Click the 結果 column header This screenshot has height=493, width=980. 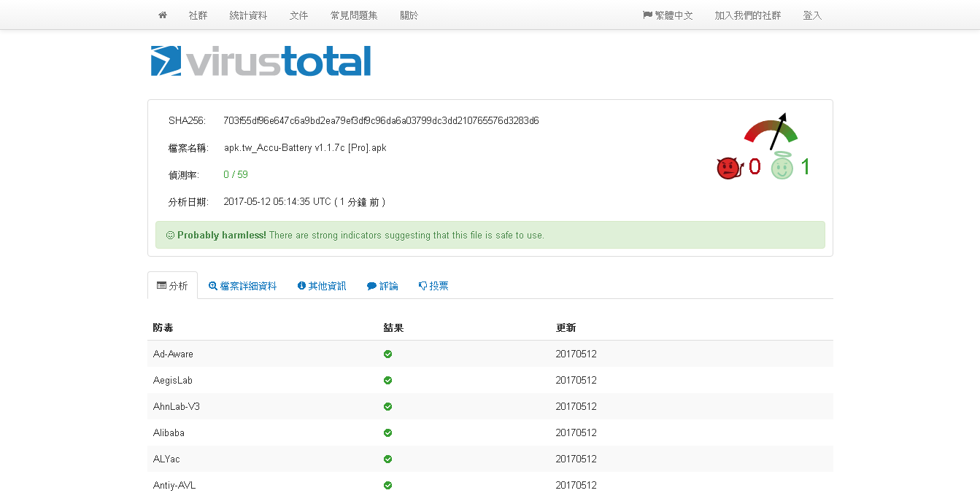[x=393, y=327]
